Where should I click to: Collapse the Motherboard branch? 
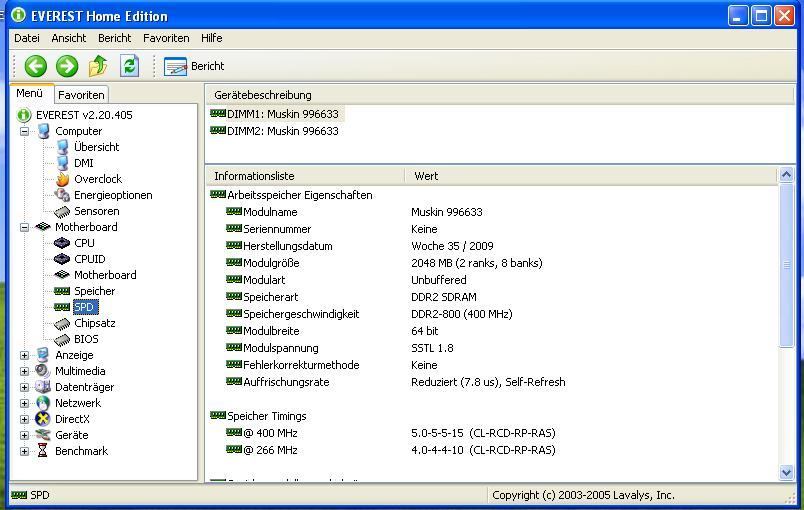(x=24, y=227)
